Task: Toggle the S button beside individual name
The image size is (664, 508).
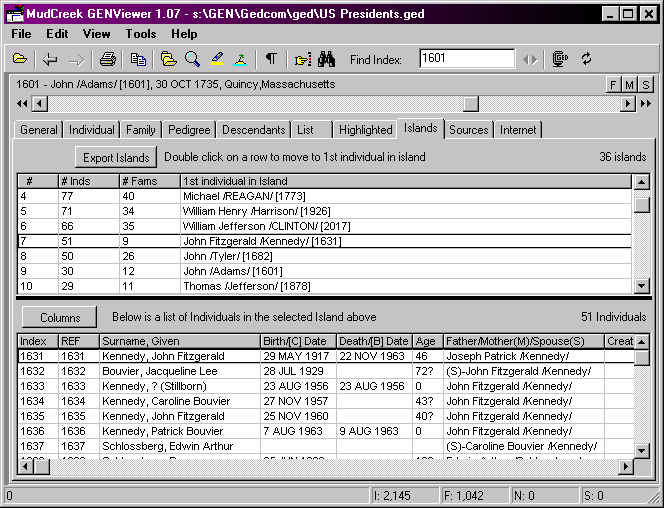Action: pyautogui.click(x=645, y=85)
